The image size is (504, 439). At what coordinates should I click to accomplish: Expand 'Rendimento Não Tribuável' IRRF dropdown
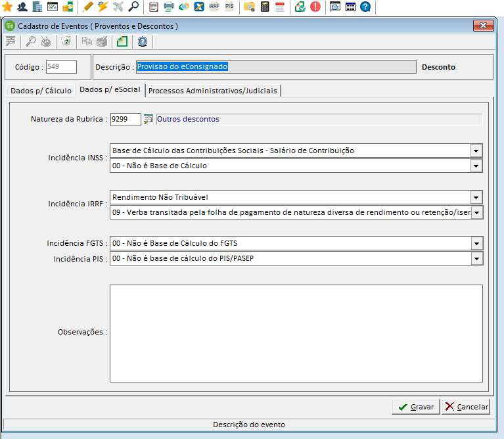pos(476,197)
